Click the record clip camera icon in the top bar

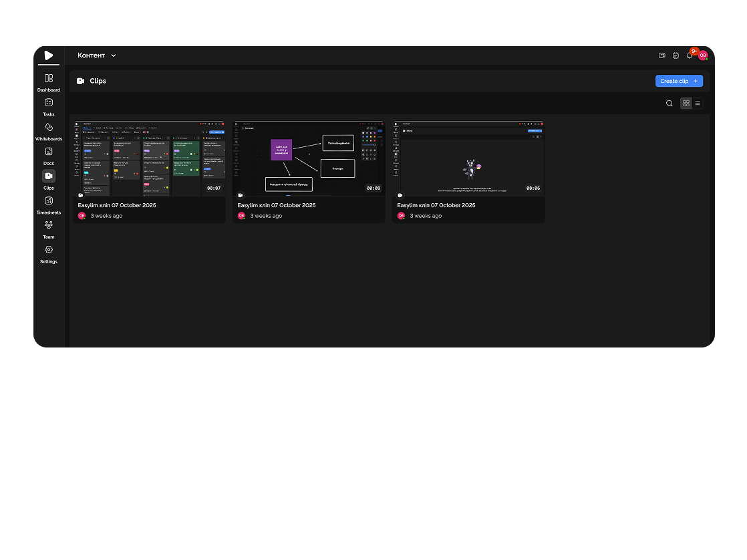661,55
